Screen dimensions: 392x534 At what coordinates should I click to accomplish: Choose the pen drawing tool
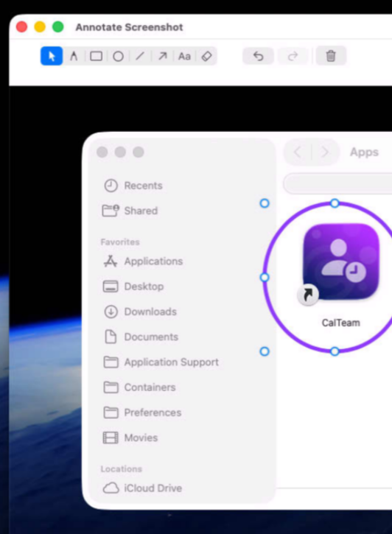tap(74, 56)
